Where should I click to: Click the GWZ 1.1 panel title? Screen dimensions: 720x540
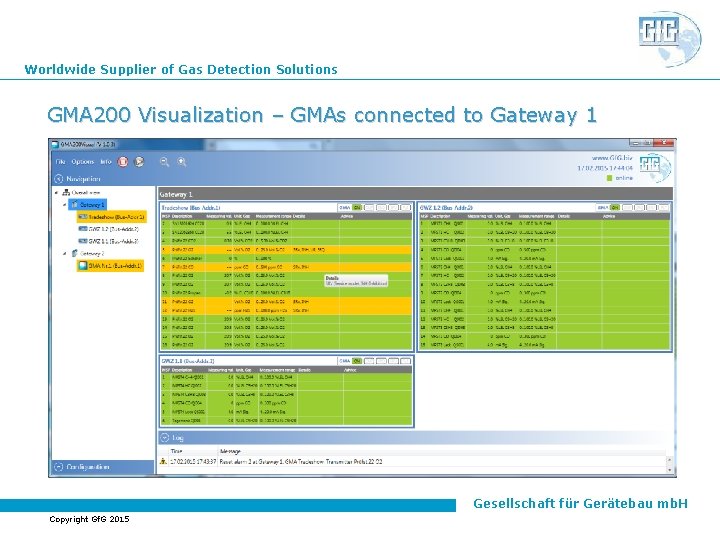coord(187,361)
